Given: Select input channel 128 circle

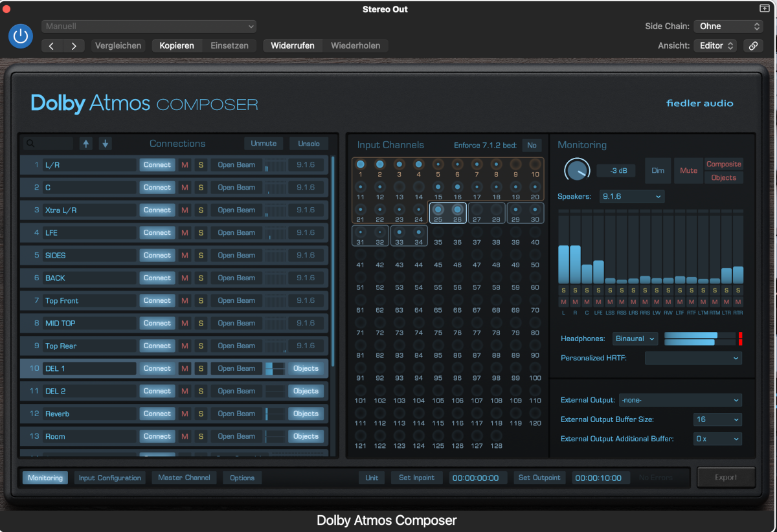Looking at the screenshot, I should [x=496, y=436].
